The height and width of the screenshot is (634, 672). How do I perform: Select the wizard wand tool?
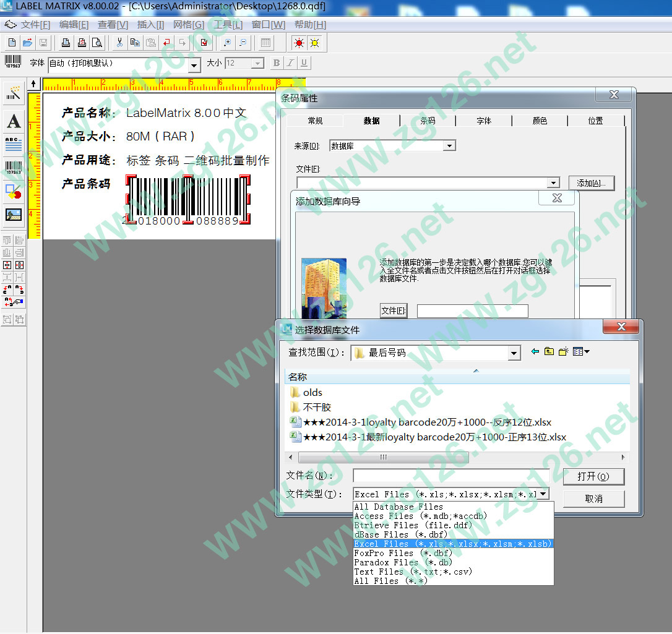13,94
